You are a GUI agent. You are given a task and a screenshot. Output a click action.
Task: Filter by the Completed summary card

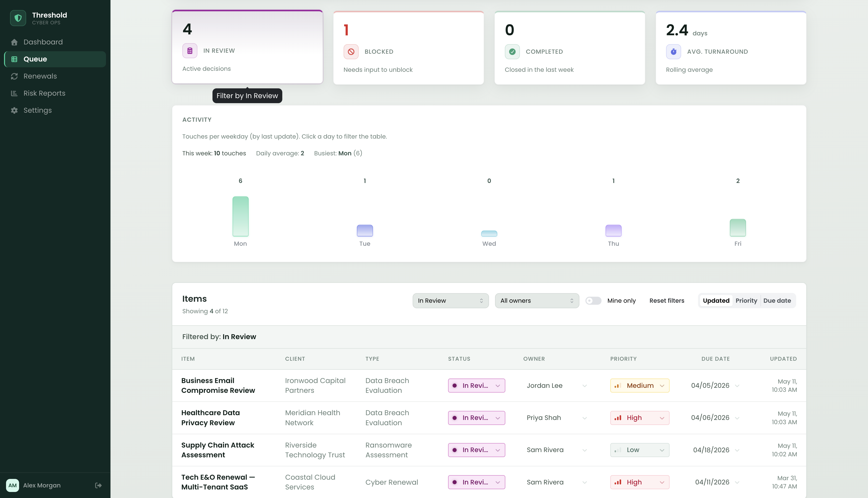coord(570,48)
